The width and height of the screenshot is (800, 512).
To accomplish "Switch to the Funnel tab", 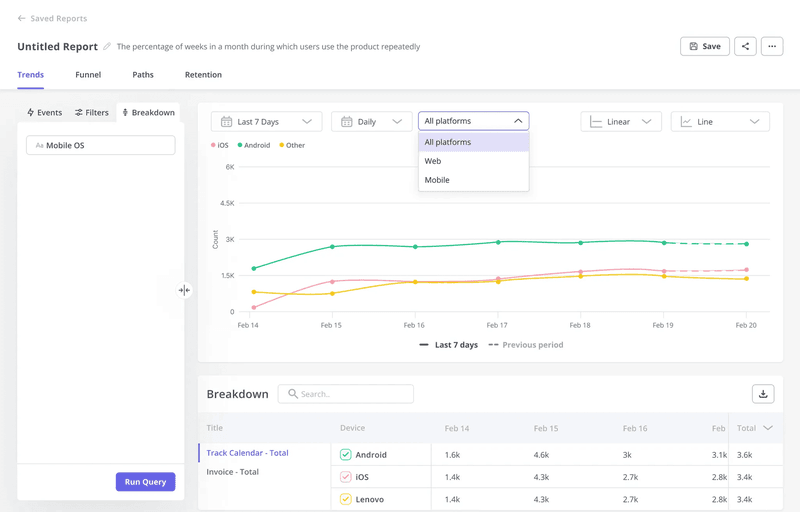I will [88, 75].
